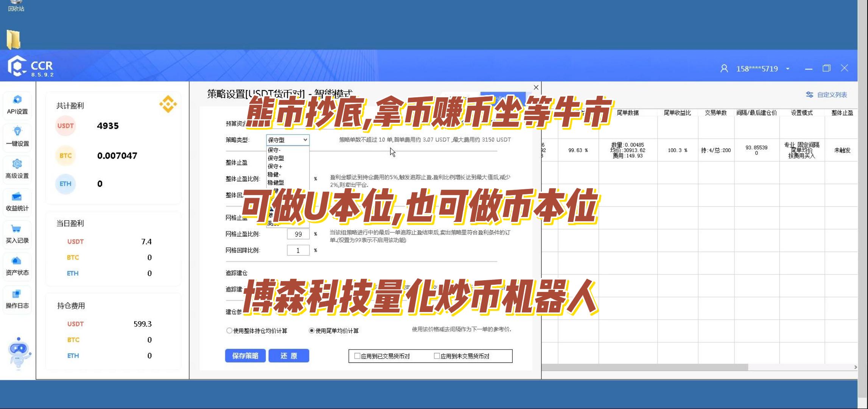The height and width of the screenshot is (409, 868).
Task: Click the 还 原 button
Action: (x=289, y=356)
